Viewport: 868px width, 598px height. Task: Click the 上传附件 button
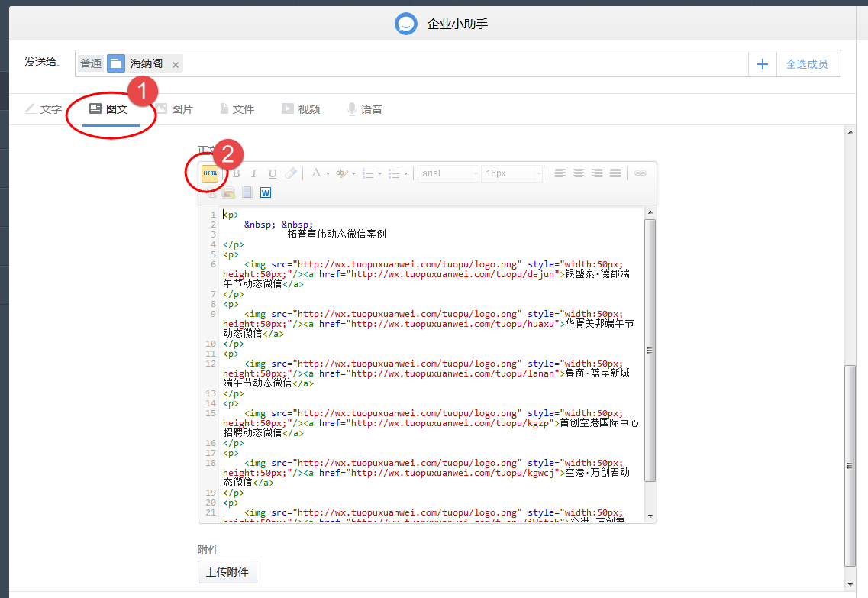click(x=227, y=572)
